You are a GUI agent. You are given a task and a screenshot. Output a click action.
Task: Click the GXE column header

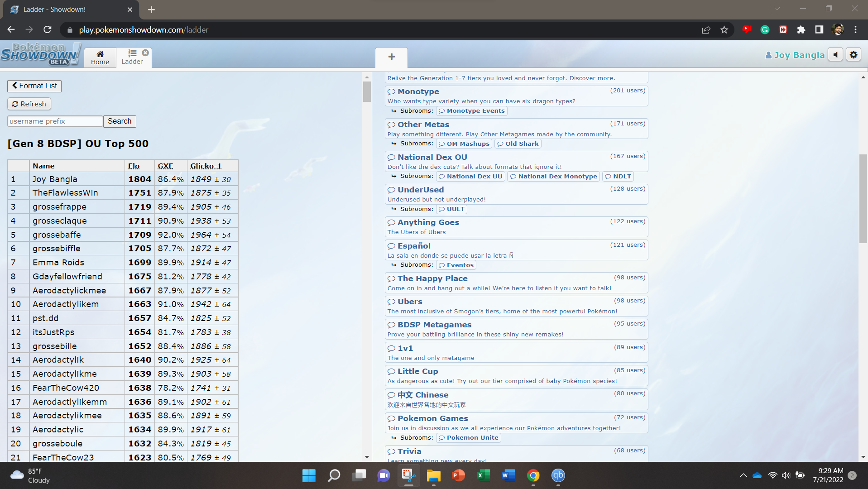click(x=166, y=166)
